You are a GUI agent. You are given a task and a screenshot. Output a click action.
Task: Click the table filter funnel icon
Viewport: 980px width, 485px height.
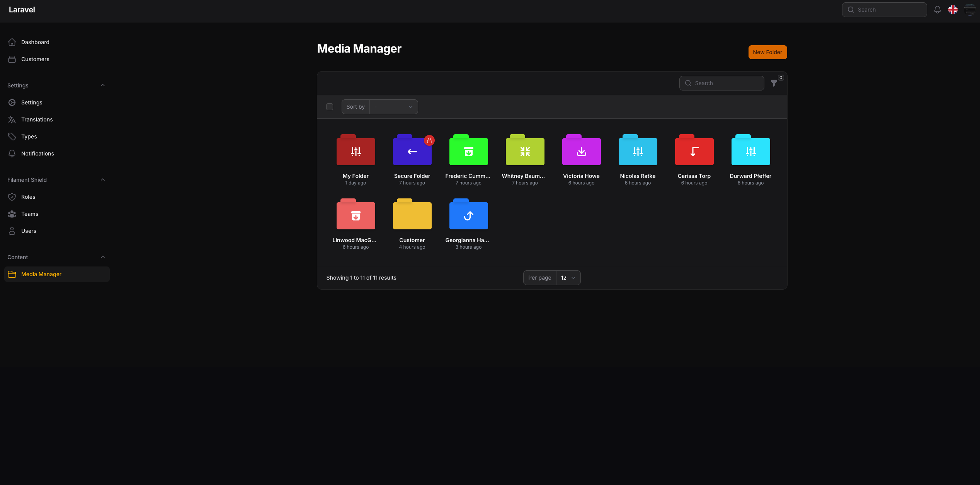pyautogui.click(x=774, y=83)
